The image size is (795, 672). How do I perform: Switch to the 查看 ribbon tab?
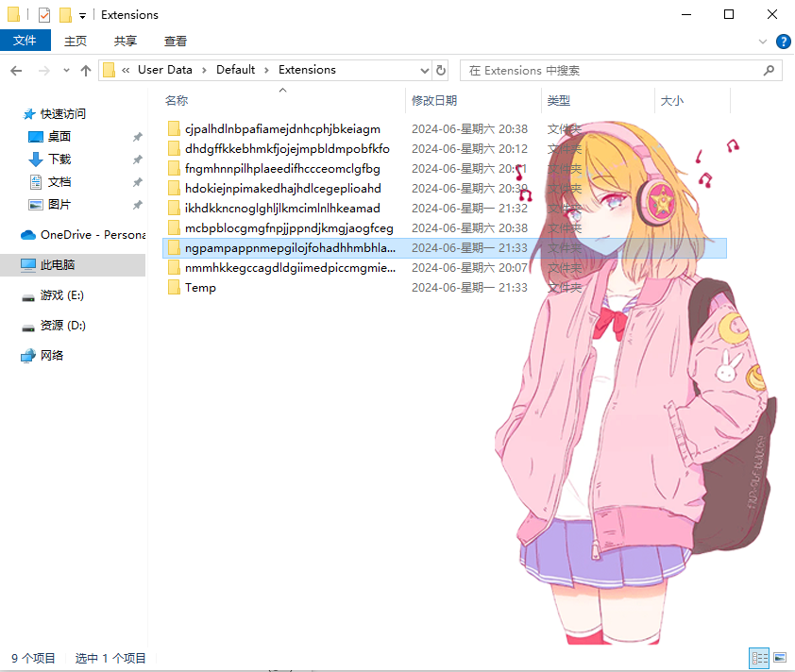pos(176,41)
